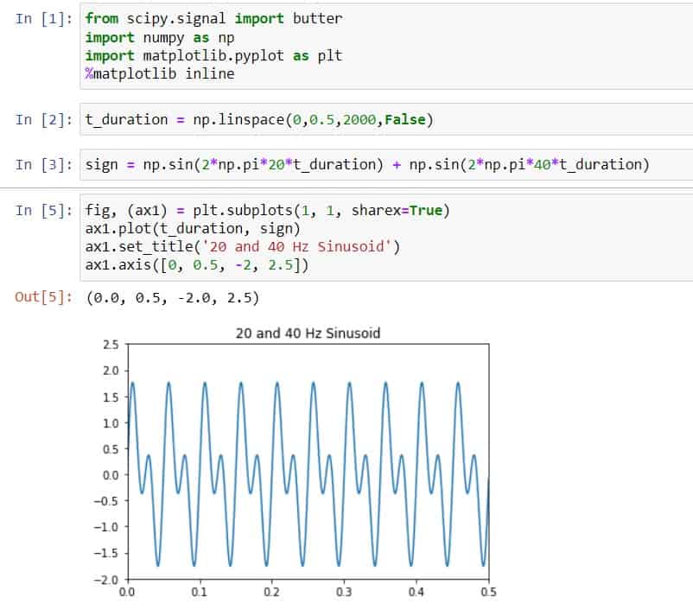
Task: Select the ax1.axis range code line
Action: tap(199, 264)
